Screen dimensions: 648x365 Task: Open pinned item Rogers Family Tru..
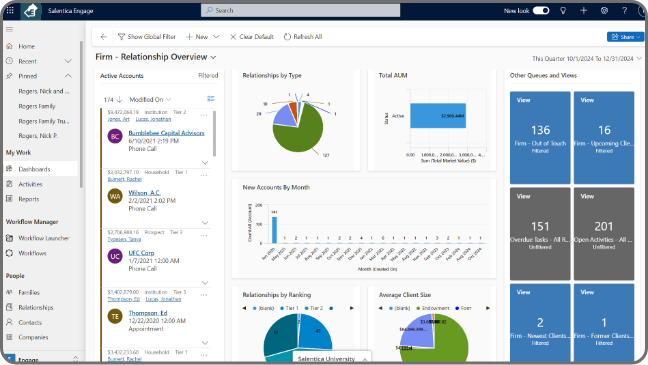(x=44, y=121)
